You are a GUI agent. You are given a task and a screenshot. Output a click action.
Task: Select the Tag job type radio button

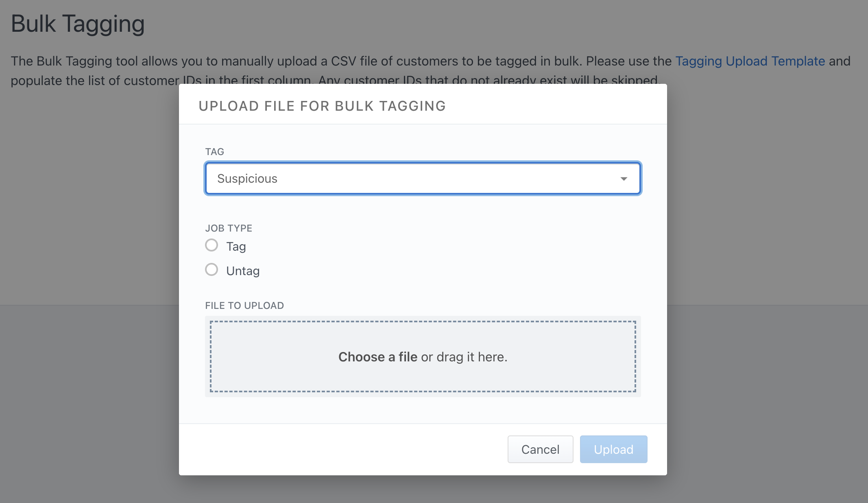click(x=212, y=245)
